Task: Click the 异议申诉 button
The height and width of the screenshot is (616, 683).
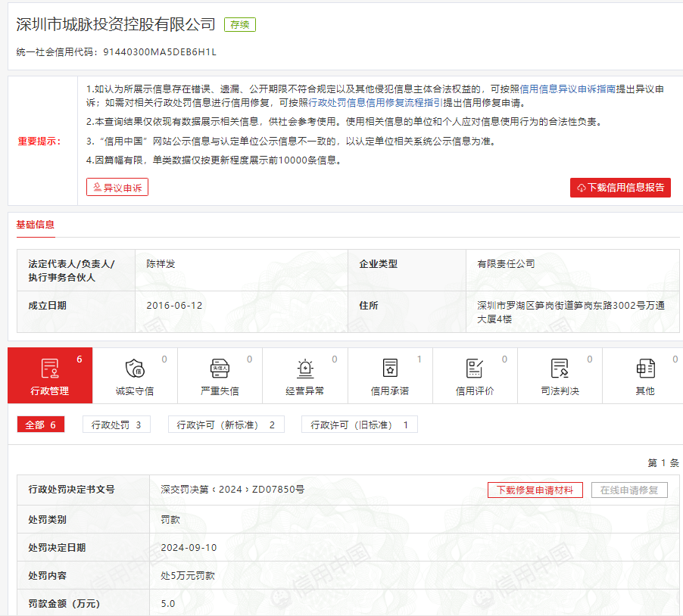Action: 117,188
